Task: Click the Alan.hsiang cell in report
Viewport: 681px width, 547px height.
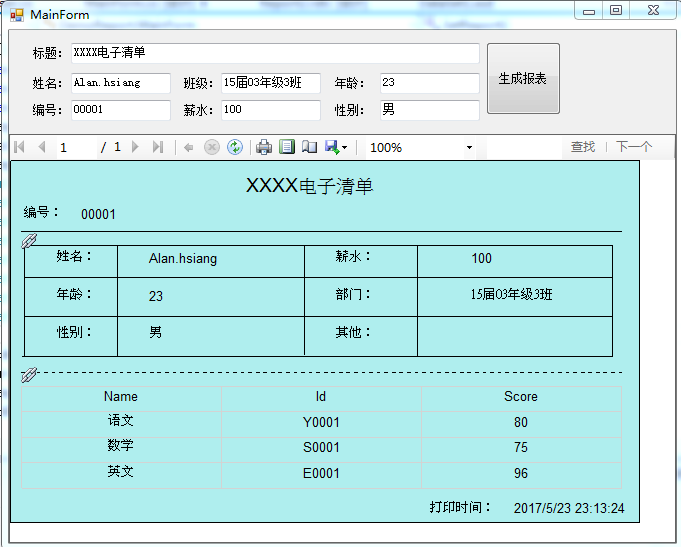Action: [211, 261]
